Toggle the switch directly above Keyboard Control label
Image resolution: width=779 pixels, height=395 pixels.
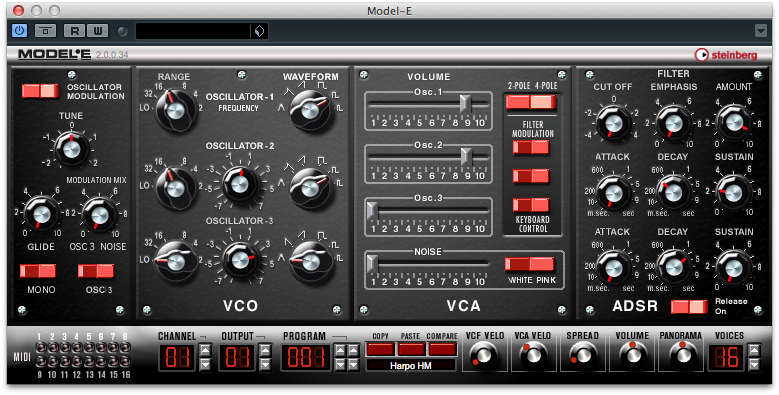[x=531, y=205]
